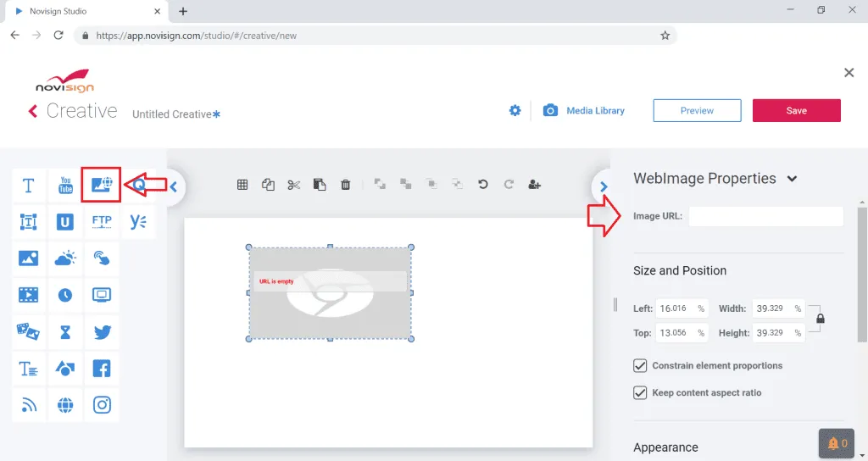Close the creative editor with X
Viewport: 868px width, 461px height.
(849, 73)
